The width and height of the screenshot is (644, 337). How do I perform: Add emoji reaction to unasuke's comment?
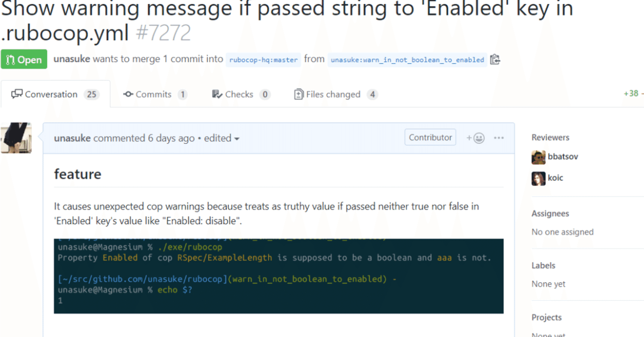point(475,138)
